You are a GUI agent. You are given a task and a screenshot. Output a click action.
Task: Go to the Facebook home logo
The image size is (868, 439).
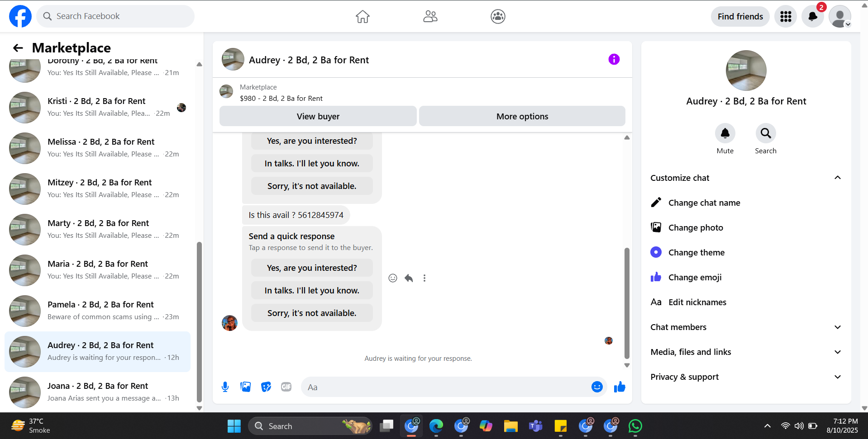[20, 16]
